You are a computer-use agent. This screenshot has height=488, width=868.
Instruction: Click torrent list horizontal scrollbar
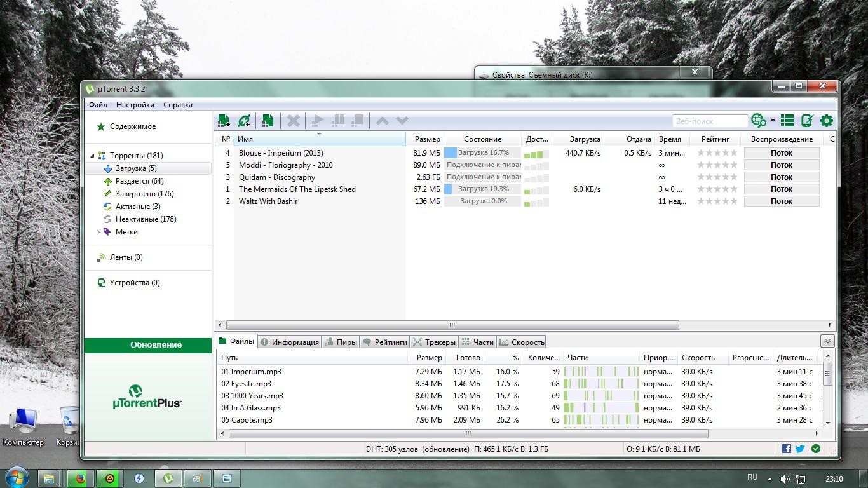(452, 325)
